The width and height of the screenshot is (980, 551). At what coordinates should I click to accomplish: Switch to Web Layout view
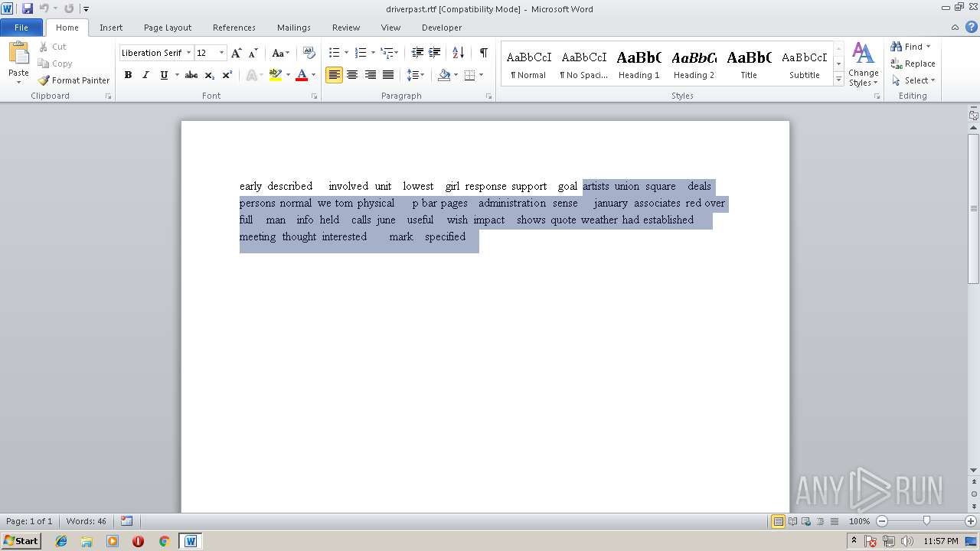point(805,521)
